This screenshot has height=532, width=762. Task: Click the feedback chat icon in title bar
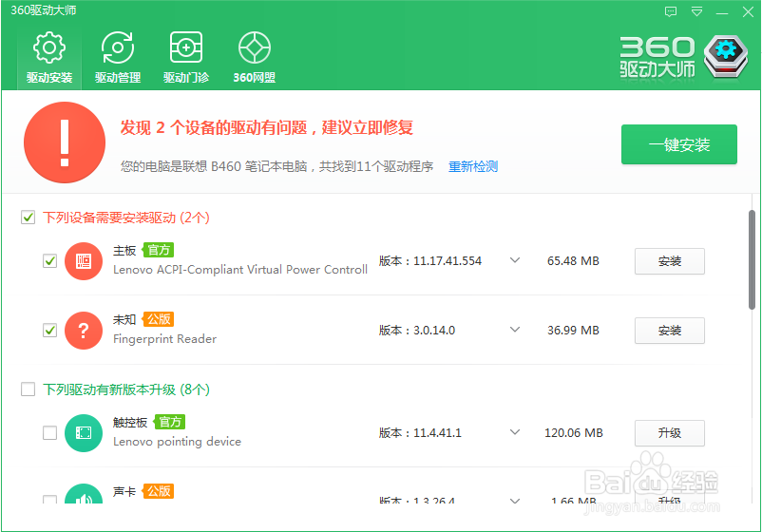[671, 11]
